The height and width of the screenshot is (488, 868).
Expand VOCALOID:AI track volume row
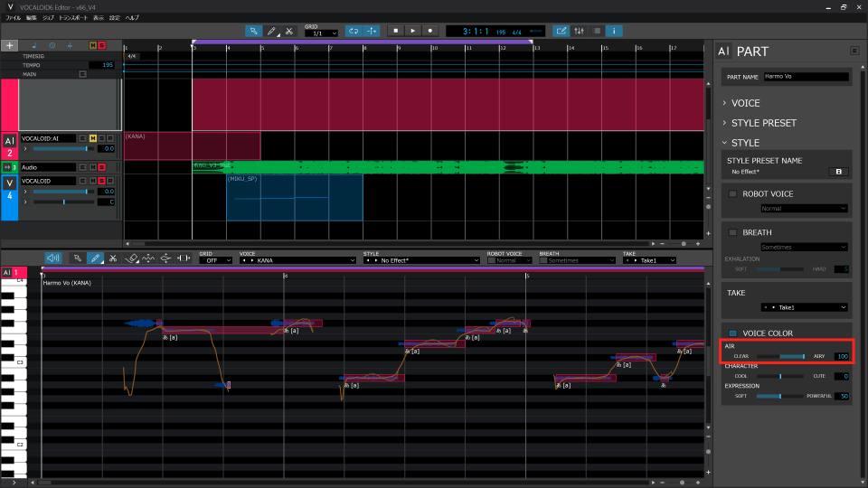coord(25,149)
